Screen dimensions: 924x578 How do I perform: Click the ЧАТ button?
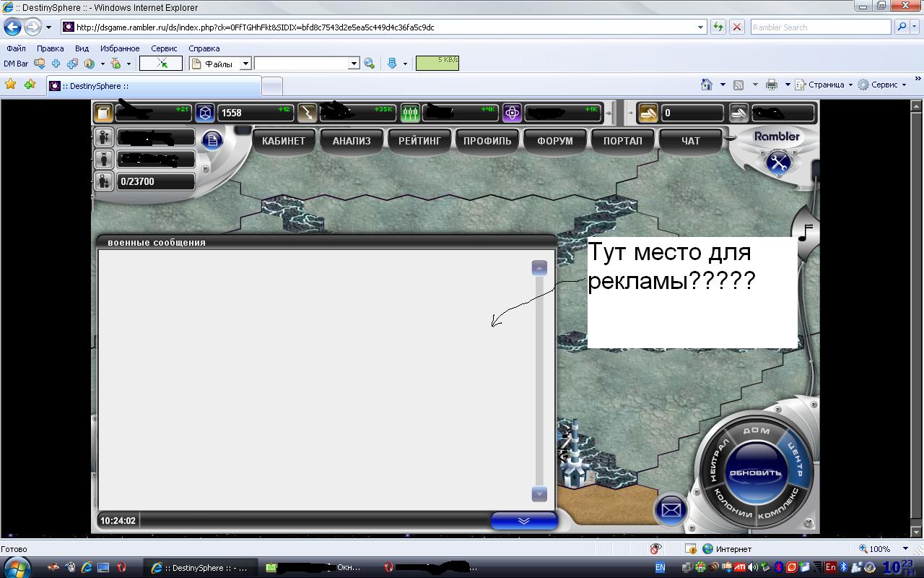pyautogui.click(x=690, y=141)
